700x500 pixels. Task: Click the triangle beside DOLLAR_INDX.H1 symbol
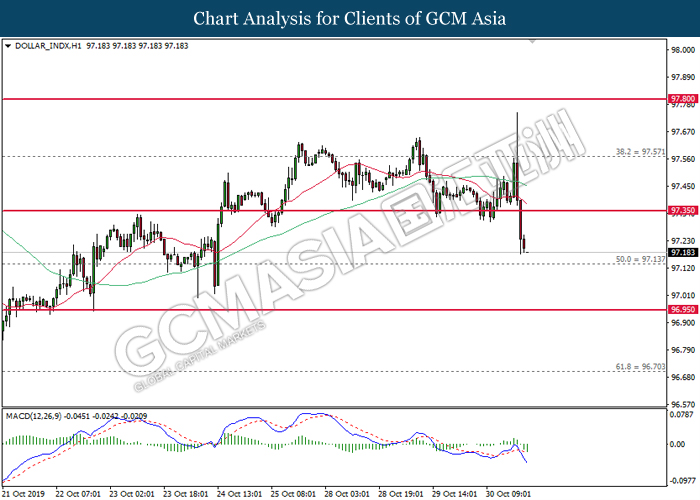(x=8, y=46)
